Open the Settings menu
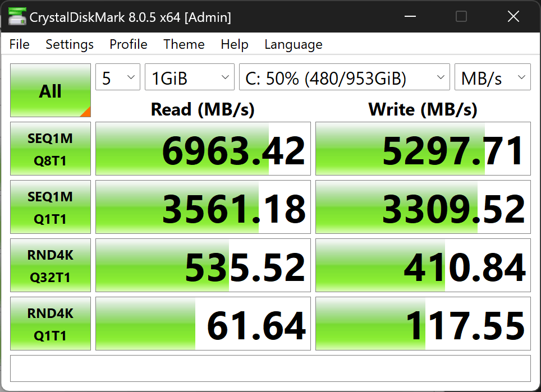The height and width of the screenshot is (392, 541). 70,44
